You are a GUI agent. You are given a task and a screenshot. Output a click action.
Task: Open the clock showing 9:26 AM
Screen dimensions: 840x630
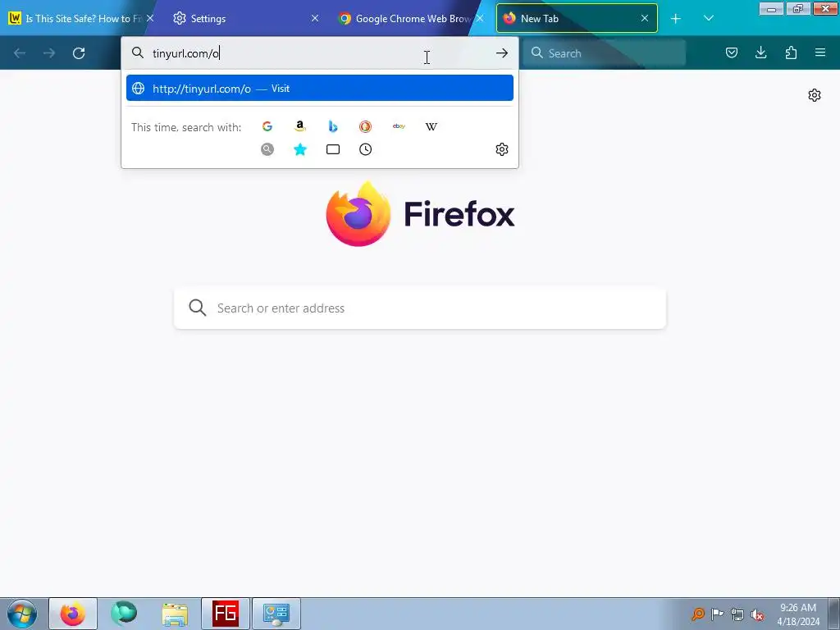pos(798,614)
